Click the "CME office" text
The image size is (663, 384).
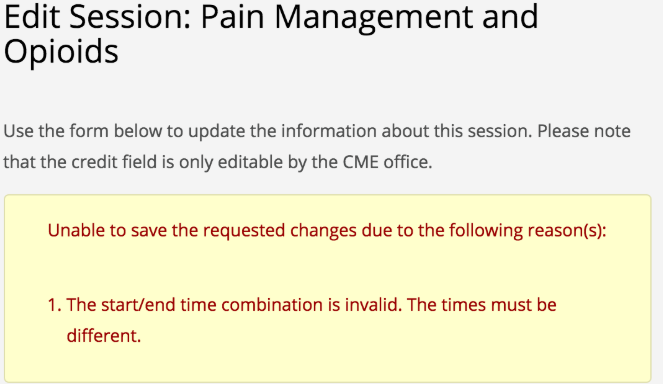coord(387,162)
